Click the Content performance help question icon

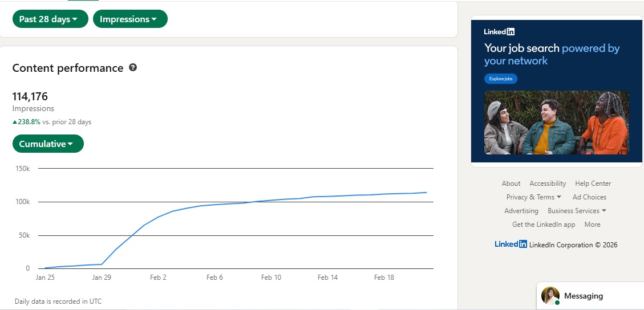(x=133, y=68)
